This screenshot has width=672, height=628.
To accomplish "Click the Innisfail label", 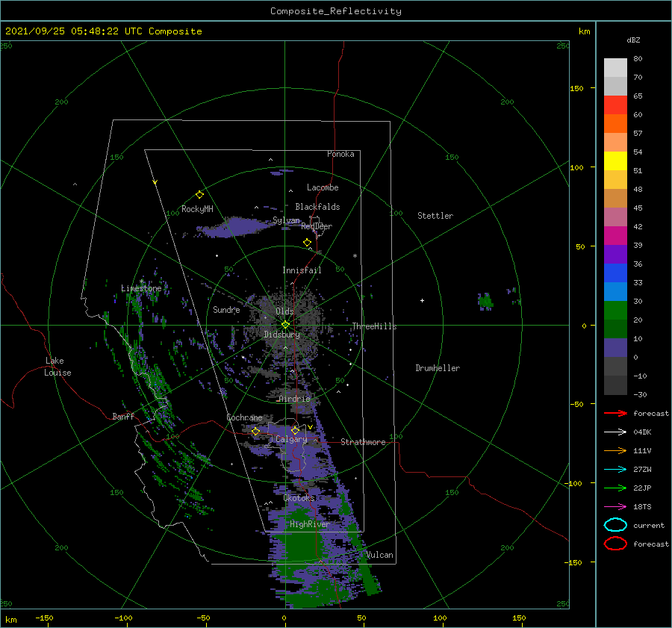I will 302,270.
